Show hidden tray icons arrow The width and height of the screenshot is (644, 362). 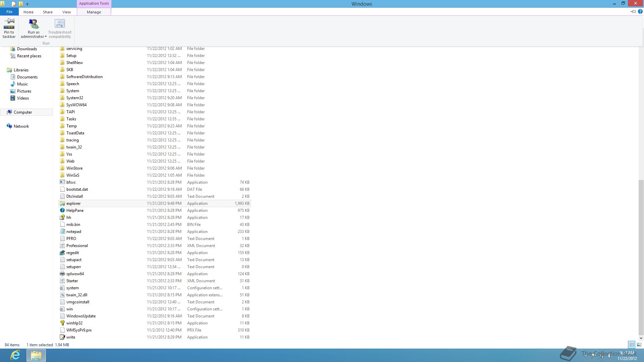pyautogui.click(x=586, y=356)
